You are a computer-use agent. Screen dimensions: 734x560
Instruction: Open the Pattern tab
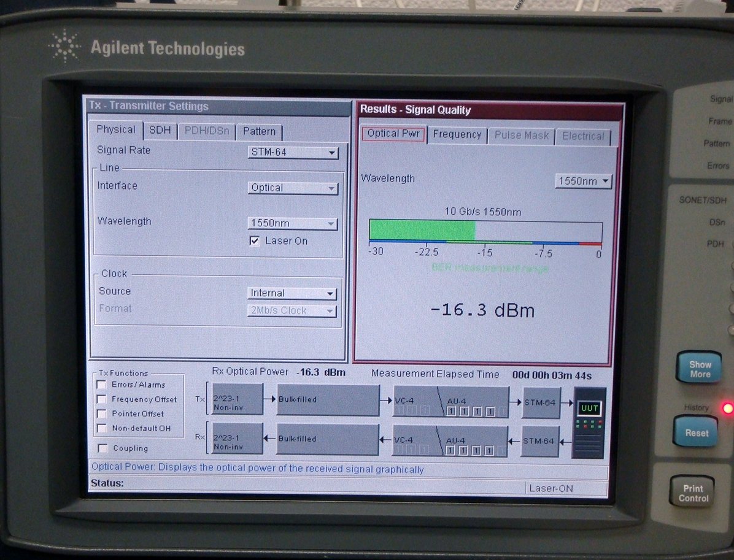coord(260,132)
